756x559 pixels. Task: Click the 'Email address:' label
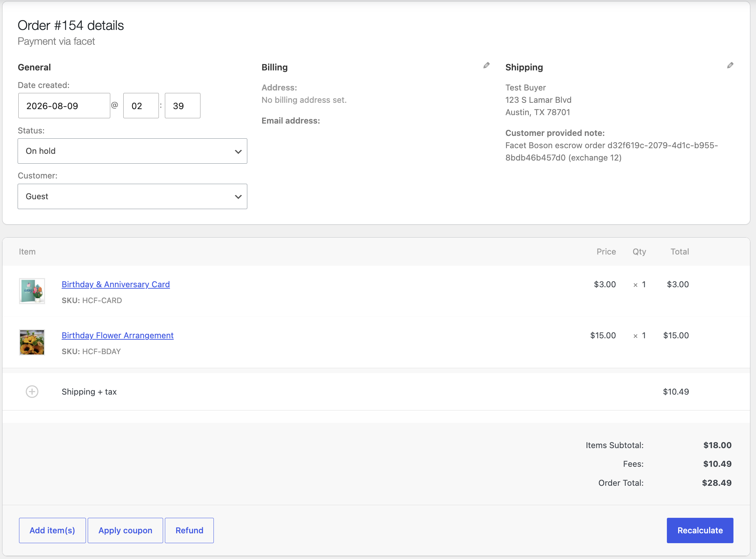tap(291, 121)
